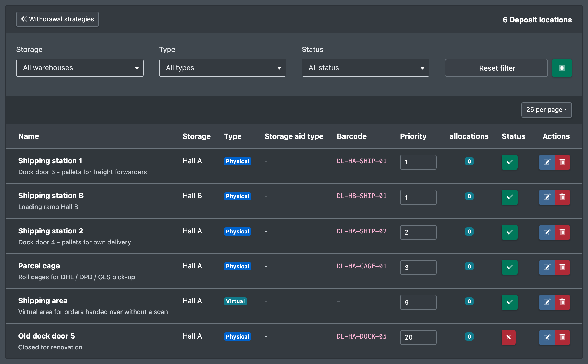Image resolution: width=588 pixels, height=364 pixels.
Task: Click barcode DL-HA-CAGE-01
Action: pos(362,266)
